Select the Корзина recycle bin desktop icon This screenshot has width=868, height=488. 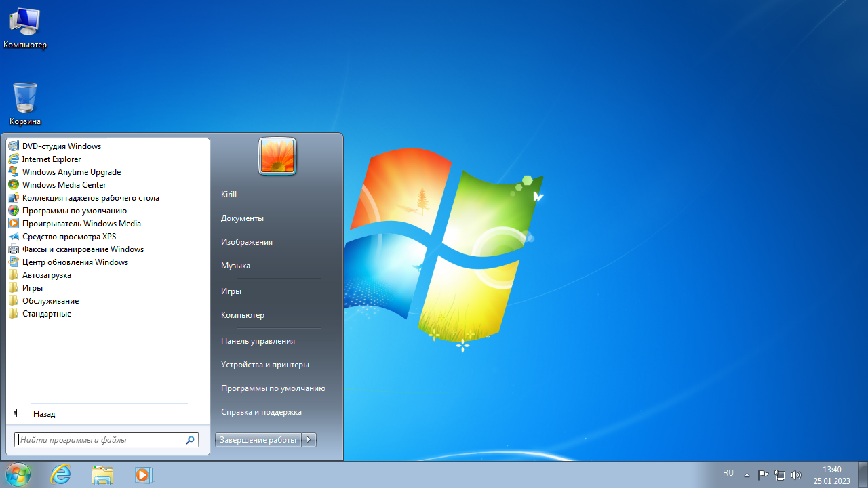click(25, 104)
